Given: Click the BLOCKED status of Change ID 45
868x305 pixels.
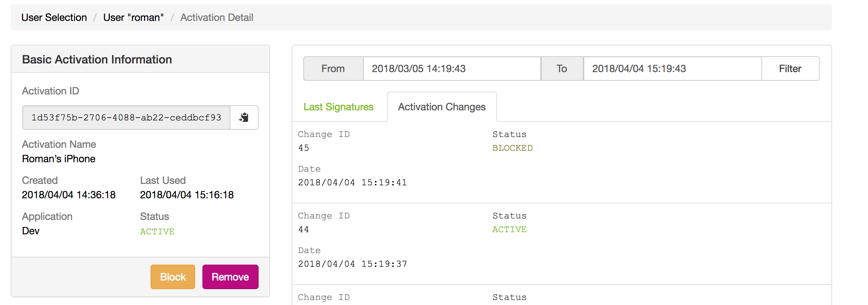Looking at the screenshot, I should [x=512, y=147].
